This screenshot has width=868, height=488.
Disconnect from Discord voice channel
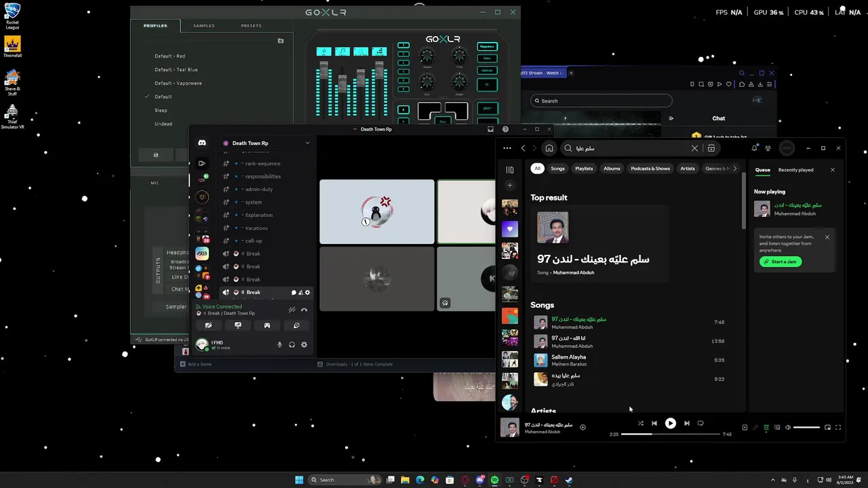(304, 310)
